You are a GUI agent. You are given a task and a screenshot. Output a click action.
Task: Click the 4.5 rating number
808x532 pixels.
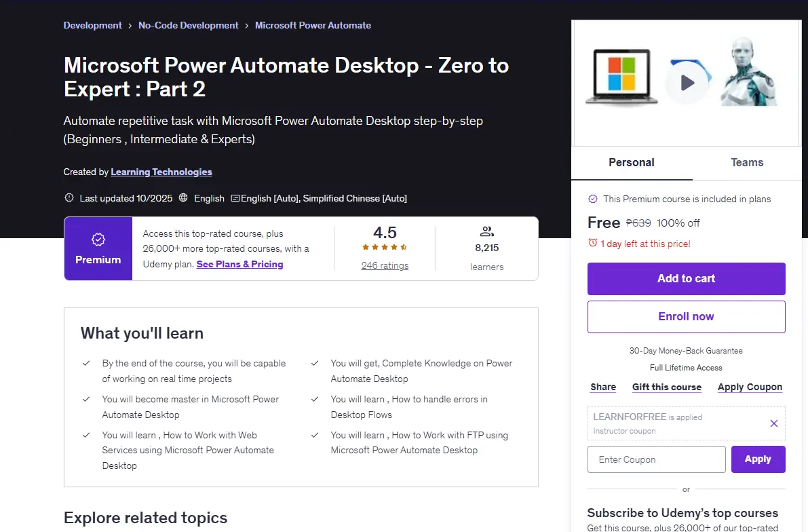coord(385,233)
